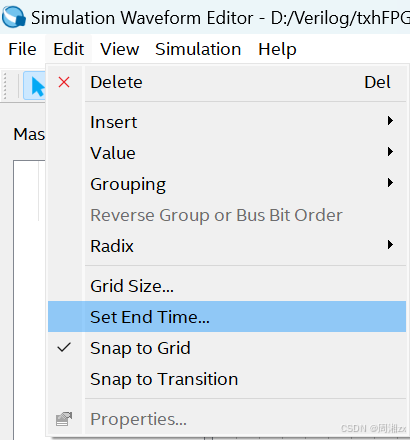Click the Properties icon in the menu
The height and width of the screenshot is (440, 410).
(x=64, y=419)
